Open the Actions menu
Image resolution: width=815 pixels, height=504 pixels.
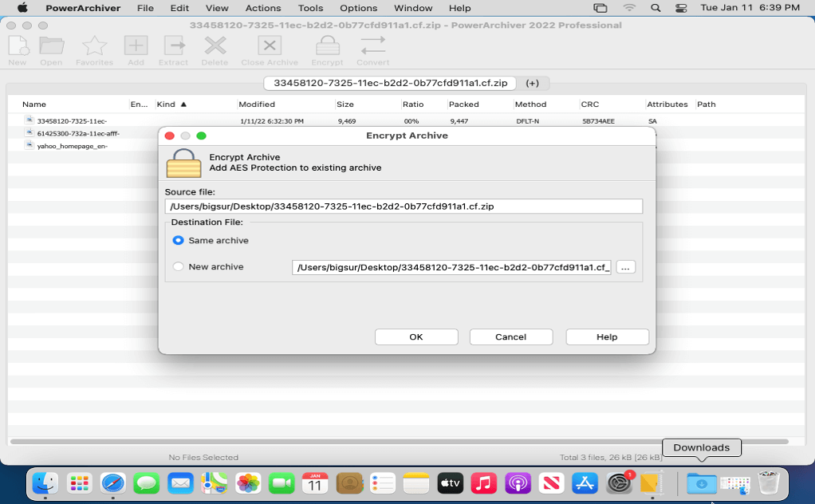pyautogui.click(x=262, y=8)
